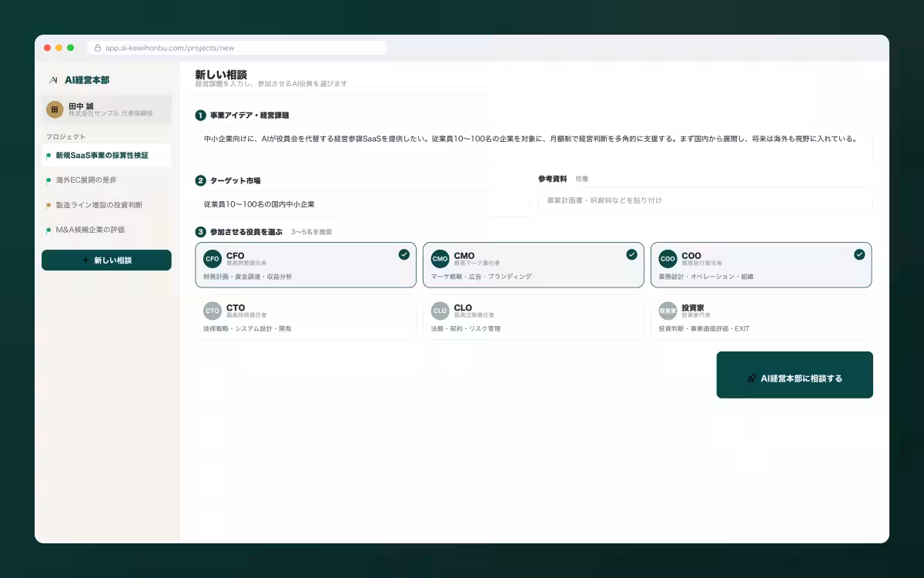Screen dimensions: 924x578
Task: Uncheck the CMO card checkmark
Action: 631,254
